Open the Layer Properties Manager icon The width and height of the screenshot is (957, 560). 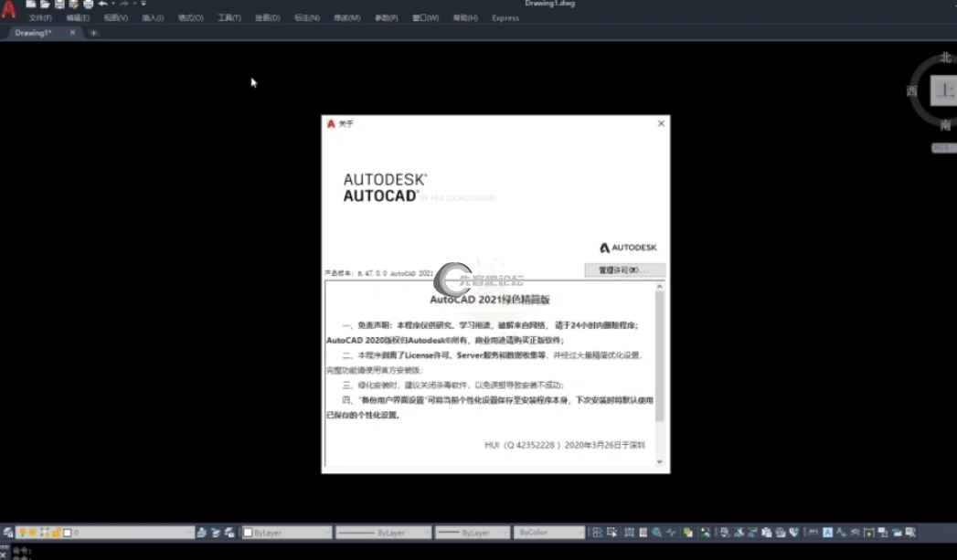[8, 533]
